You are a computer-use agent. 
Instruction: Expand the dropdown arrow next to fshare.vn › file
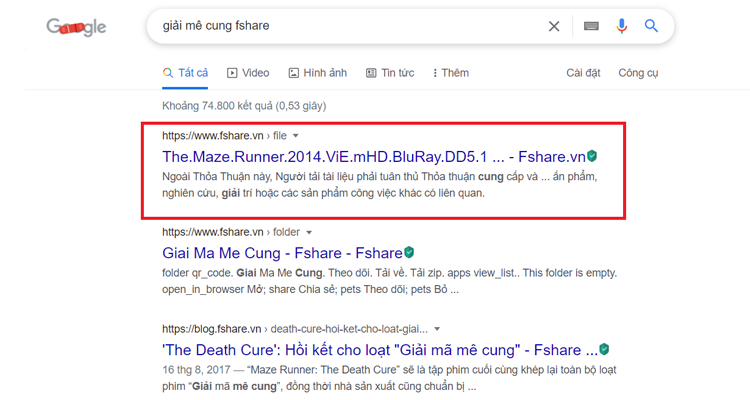(296, 136)
